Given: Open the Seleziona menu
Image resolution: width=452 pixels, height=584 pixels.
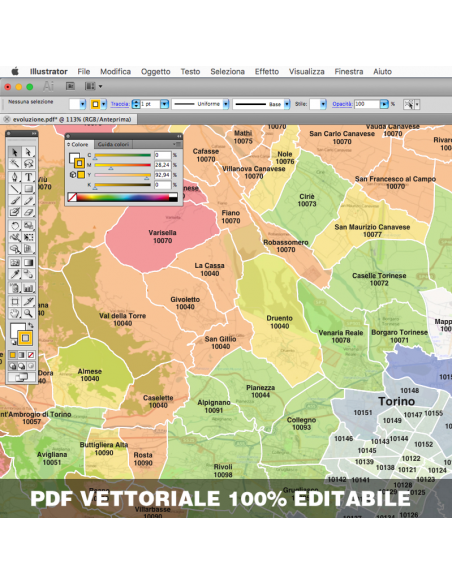Looking at the screenshot, I should [x=227, y=72].
